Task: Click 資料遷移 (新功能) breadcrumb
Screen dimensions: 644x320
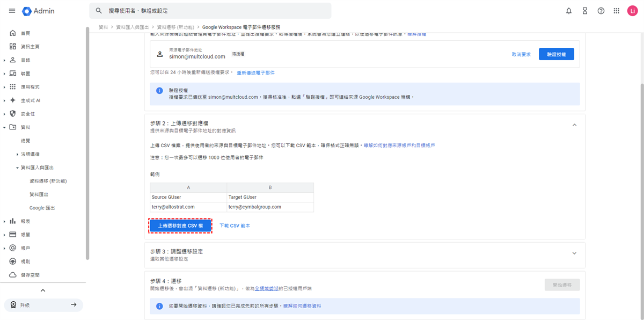Action: click(x=175, y=27)
